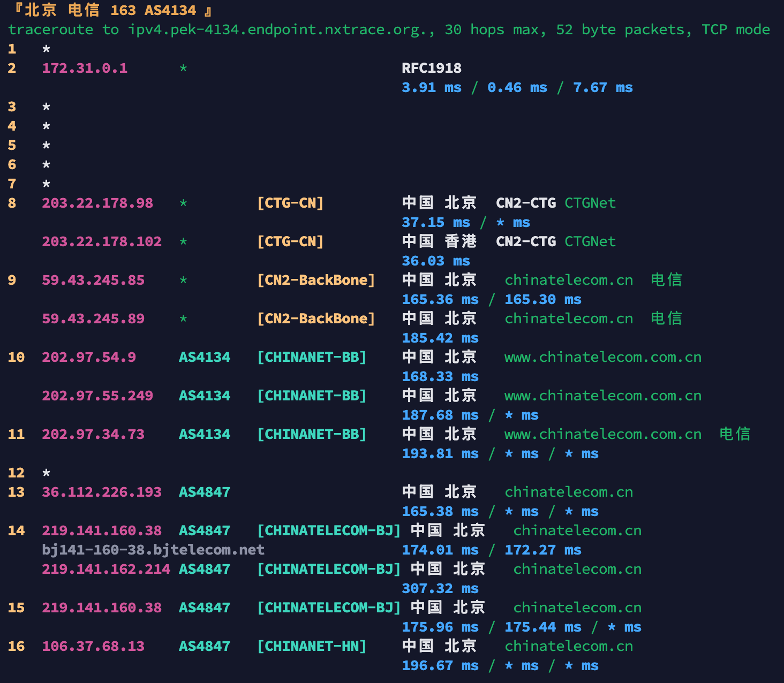
Task: Click IP address 172.31.0.1 at hop 2
Action: 85,68
